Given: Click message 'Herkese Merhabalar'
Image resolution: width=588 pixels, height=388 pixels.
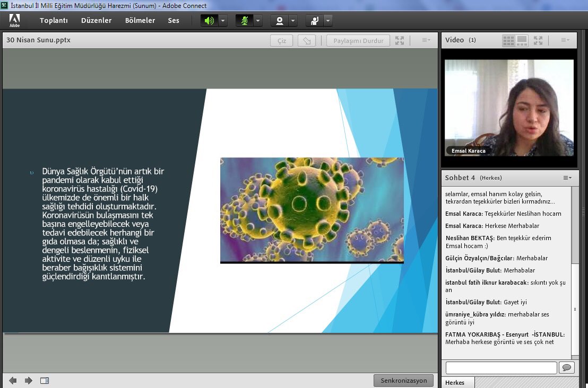Looking at the screenshot, I should coord(512,226).
